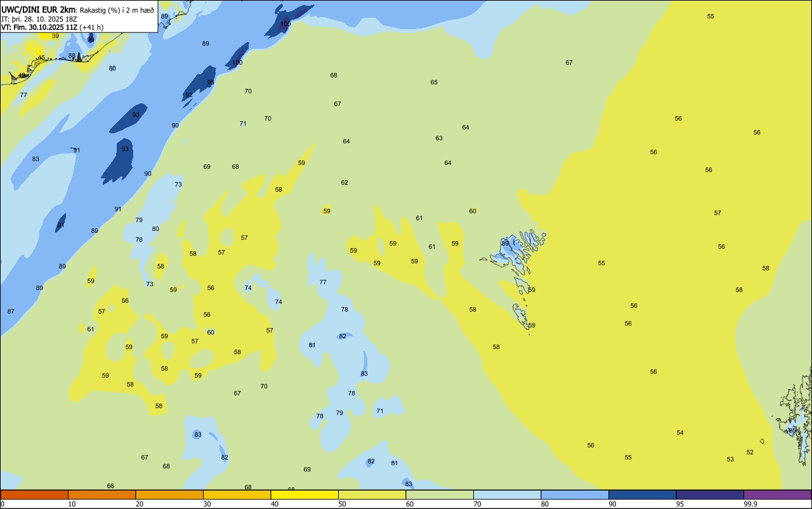Click the '(+41 h)' forecast offset text
Viewport: 812px width, 509px height.
pos(91,27)
